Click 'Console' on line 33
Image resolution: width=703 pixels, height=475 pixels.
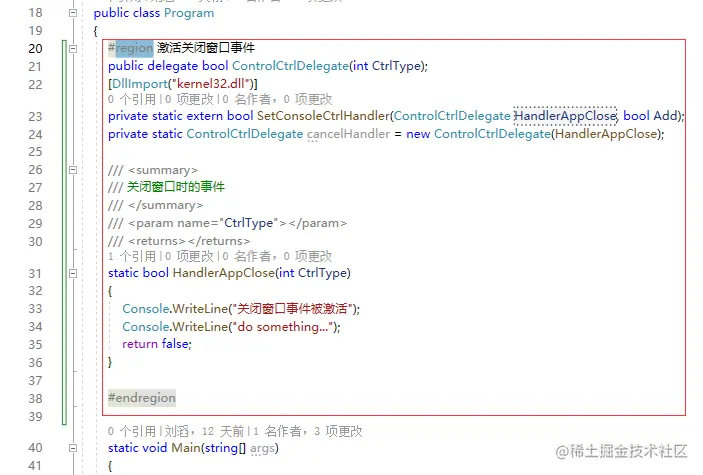(x=146, y=309)
